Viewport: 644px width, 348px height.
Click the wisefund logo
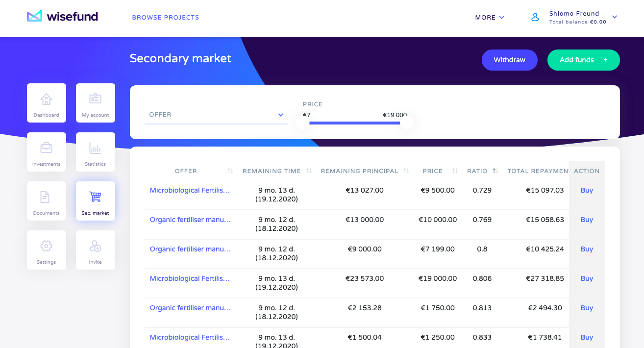(x=62, y=17)
